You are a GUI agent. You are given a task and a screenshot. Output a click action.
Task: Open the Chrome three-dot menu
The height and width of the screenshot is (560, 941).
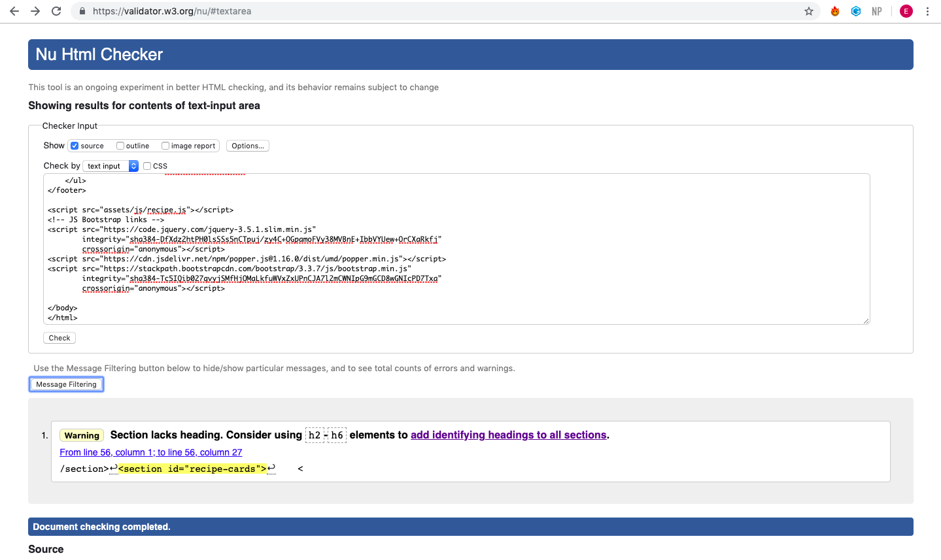(x=927, y=11)
